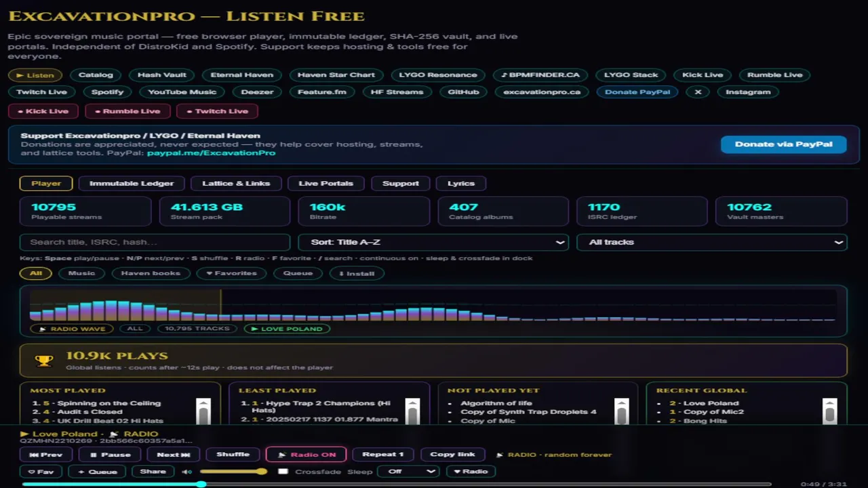Screen dimensions: 868x488
Task: Open the BPMFINDER.CA music note link
Action: [x=540, y=75]
